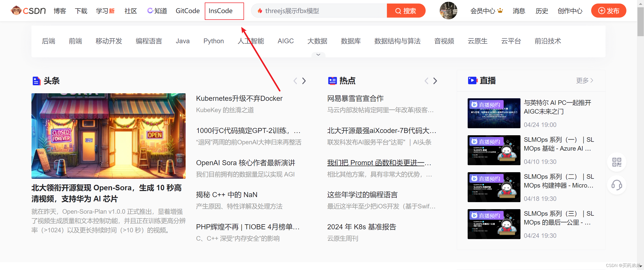
Task: Open 会员中心 link
Action: point(483,11)
